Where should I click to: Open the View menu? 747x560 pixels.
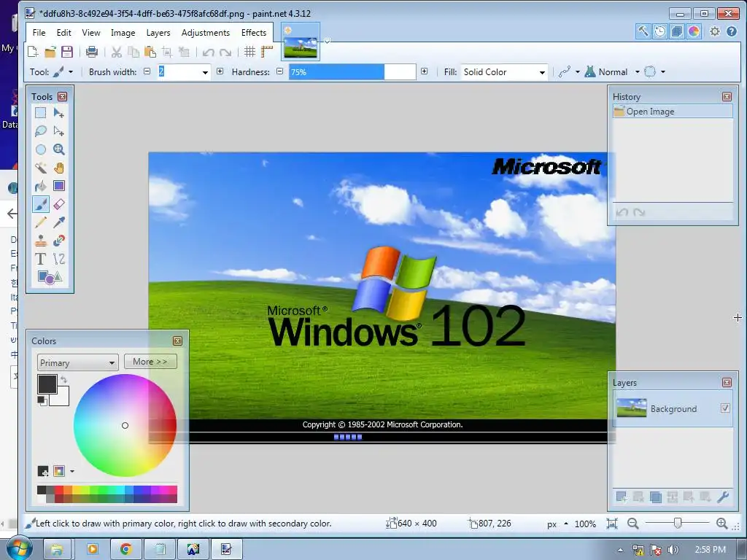91,32
